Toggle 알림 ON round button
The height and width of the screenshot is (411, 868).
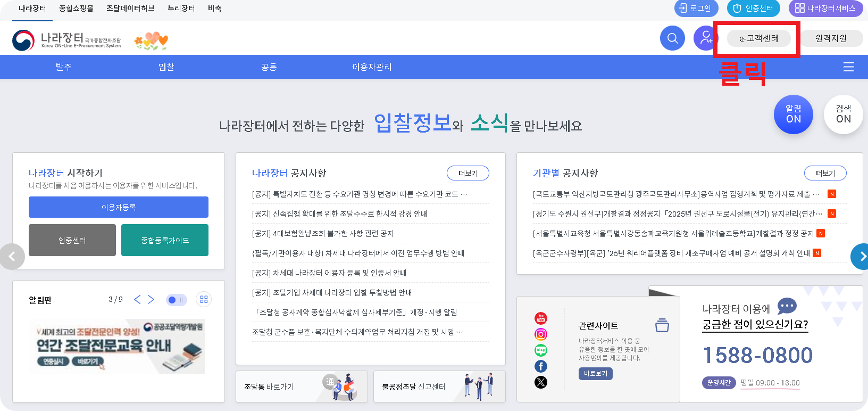coord(793,114)
